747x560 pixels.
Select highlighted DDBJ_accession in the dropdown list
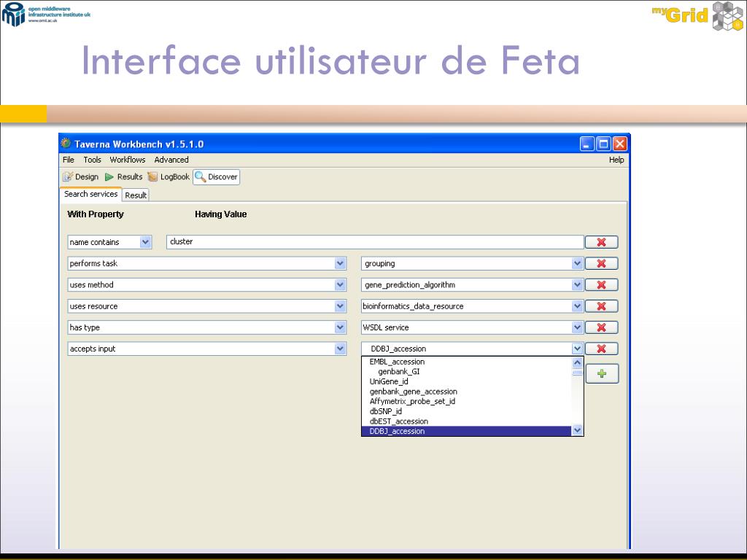466,431
